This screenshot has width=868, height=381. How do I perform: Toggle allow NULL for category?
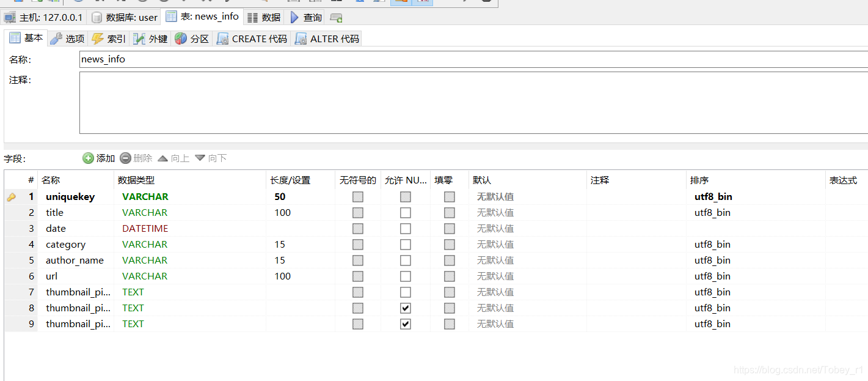tap(406, 245)
